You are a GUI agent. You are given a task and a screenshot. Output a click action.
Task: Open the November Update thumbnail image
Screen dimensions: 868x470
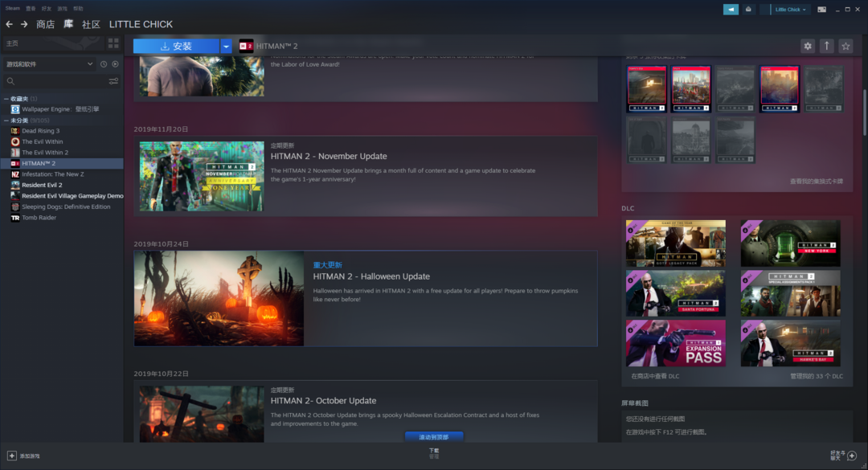[202, 176]
